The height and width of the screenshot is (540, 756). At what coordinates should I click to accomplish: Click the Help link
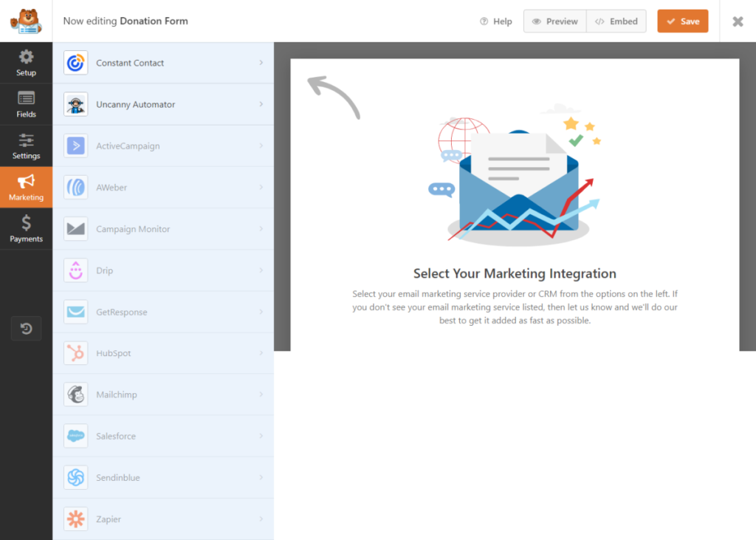(495, 21)
